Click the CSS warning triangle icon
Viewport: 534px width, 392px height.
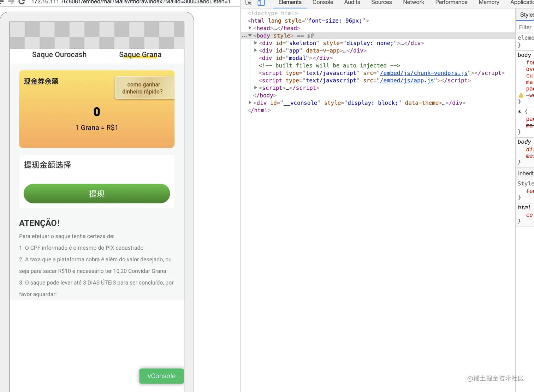coord(521,95)
